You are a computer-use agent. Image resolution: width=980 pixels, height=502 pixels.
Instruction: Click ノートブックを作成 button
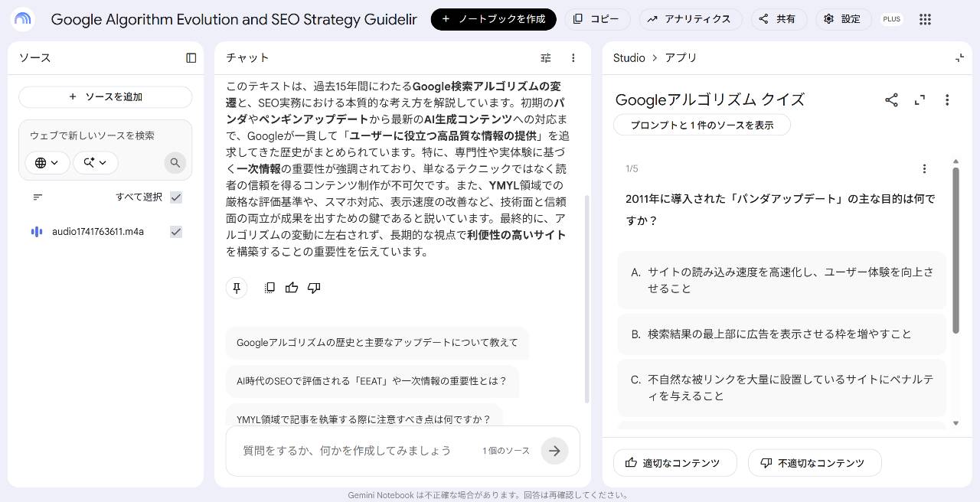pyautogui.click(x=493, y=19)
